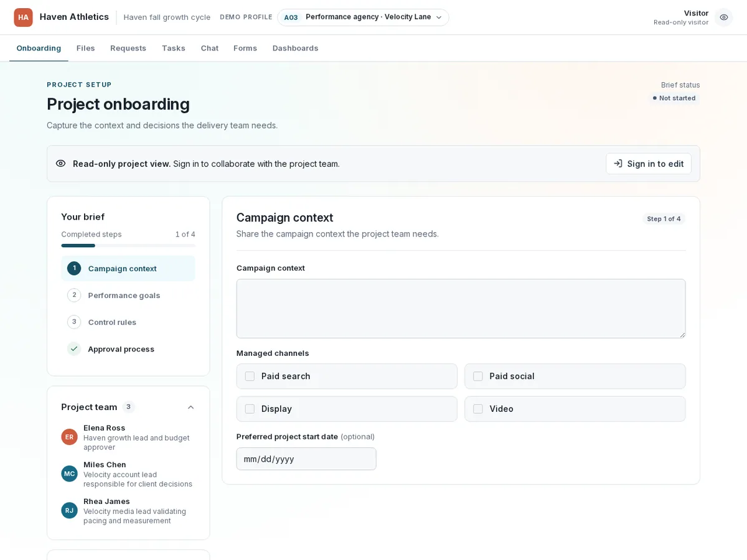Click step number 2 circle icon
The width and height of the screenshot is (747, 560).
(x=74, y=295)
